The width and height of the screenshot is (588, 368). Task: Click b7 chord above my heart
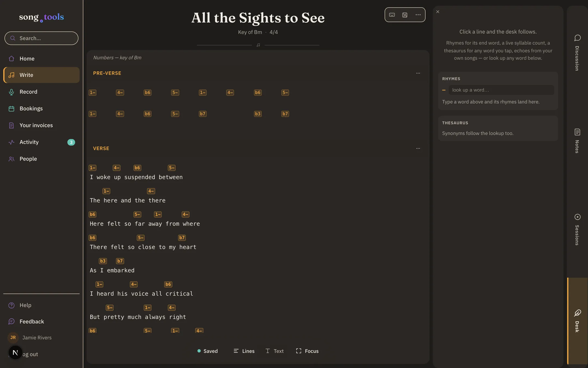pos(182,238)
